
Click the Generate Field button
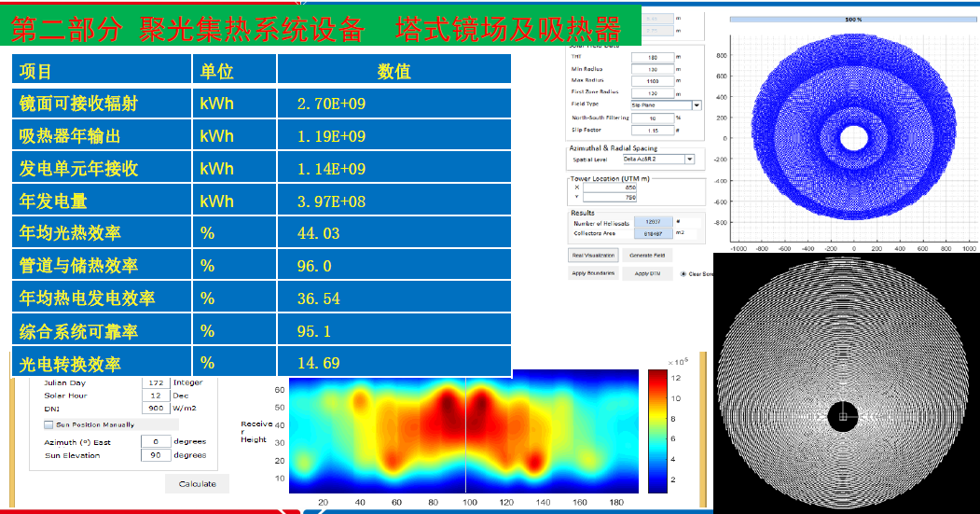647,255
